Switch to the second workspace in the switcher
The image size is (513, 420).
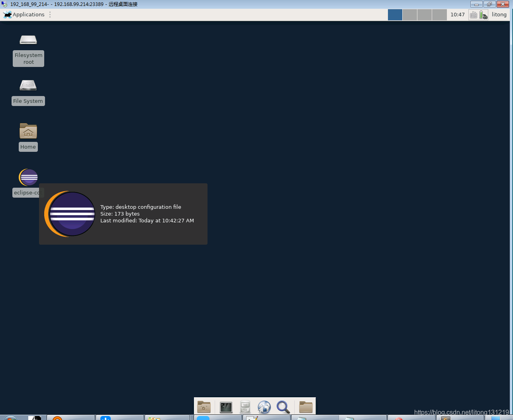(x=409, y=14)
